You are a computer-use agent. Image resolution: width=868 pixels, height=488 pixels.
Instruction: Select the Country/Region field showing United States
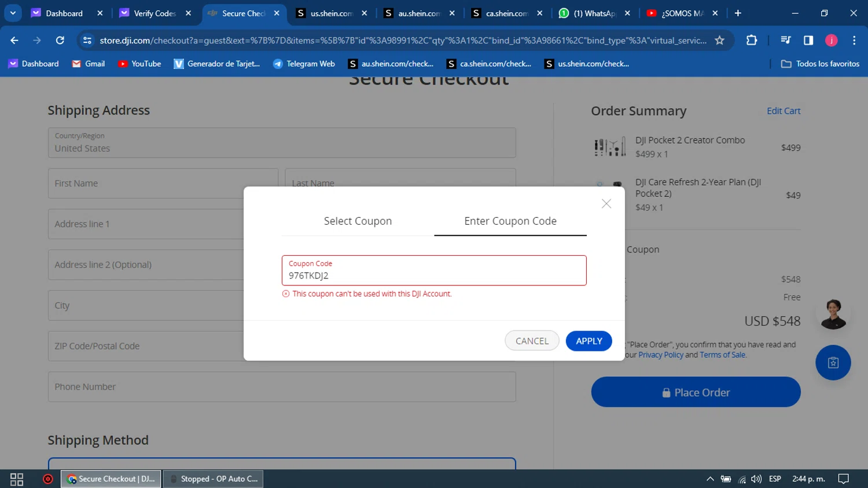tap(282, 142)
